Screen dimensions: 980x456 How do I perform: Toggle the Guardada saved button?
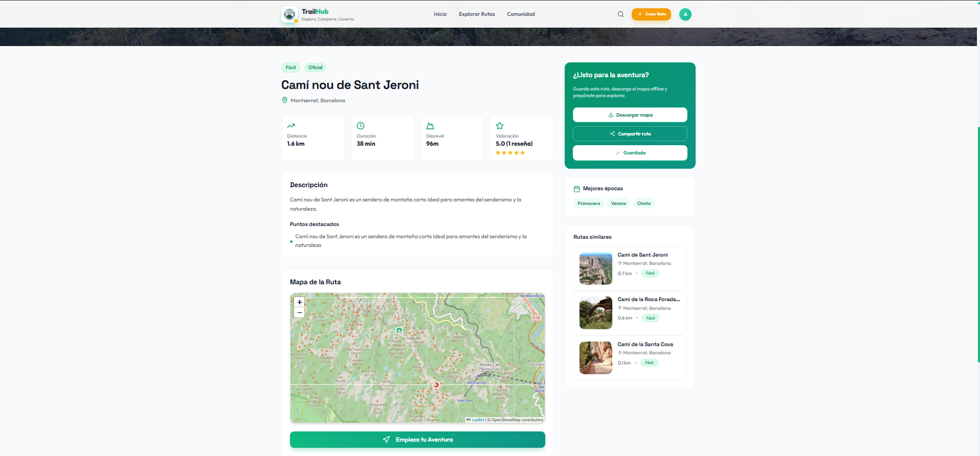point(630,153)
